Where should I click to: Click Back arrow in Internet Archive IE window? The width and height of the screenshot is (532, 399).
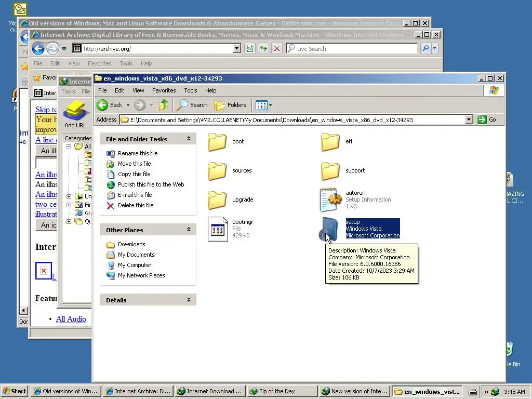click(38, 49)
